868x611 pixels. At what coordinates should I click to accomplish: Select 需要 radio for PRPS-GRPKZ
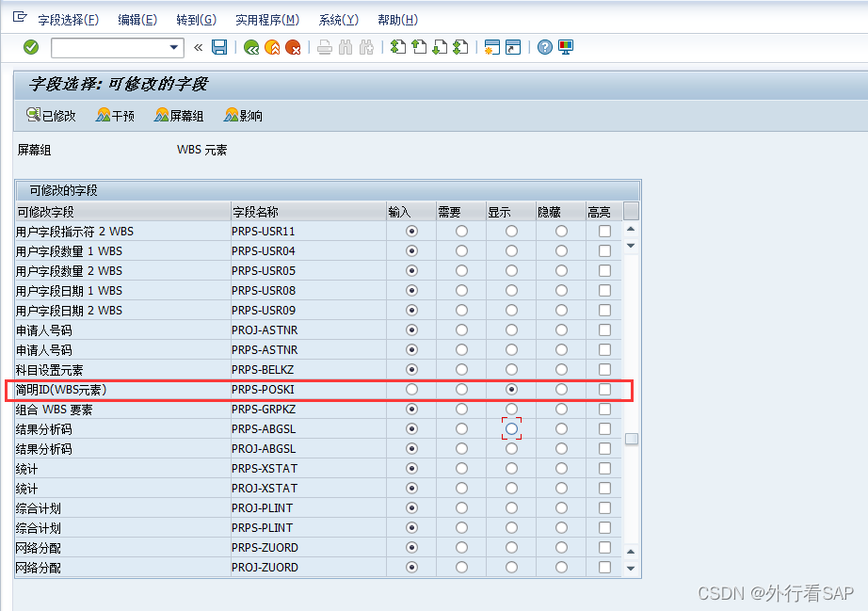point(461,410)
